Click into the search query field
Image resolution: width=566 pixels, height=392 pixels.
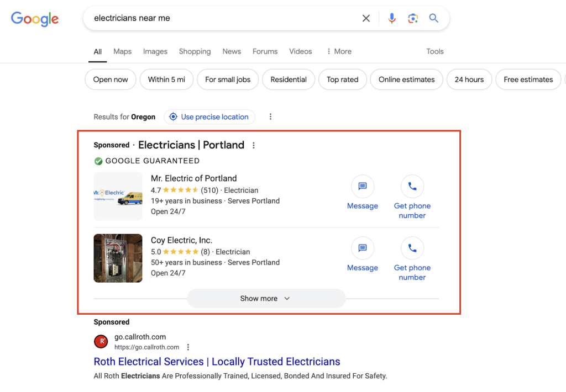221,18
